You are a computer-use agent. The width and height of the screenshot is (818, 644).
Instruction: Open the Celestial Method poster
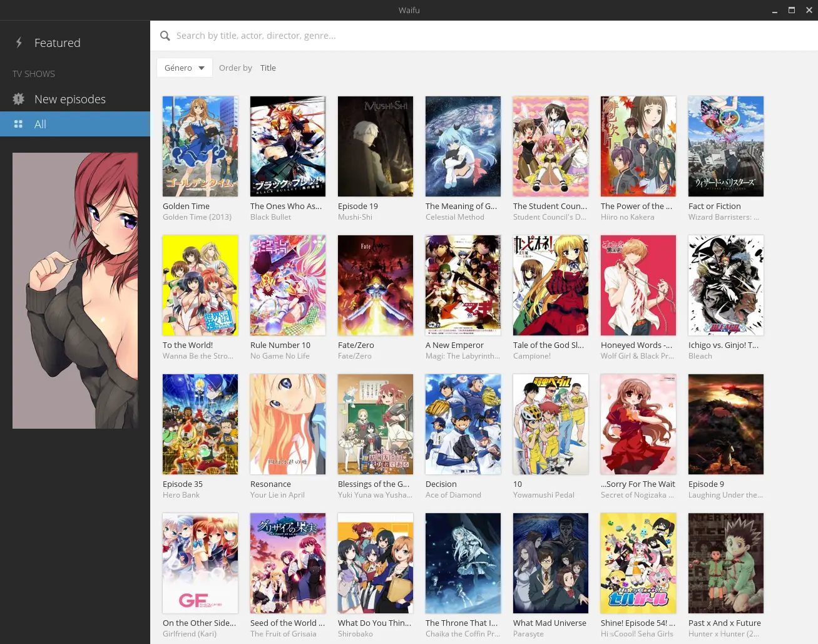[x=463, y=146]
